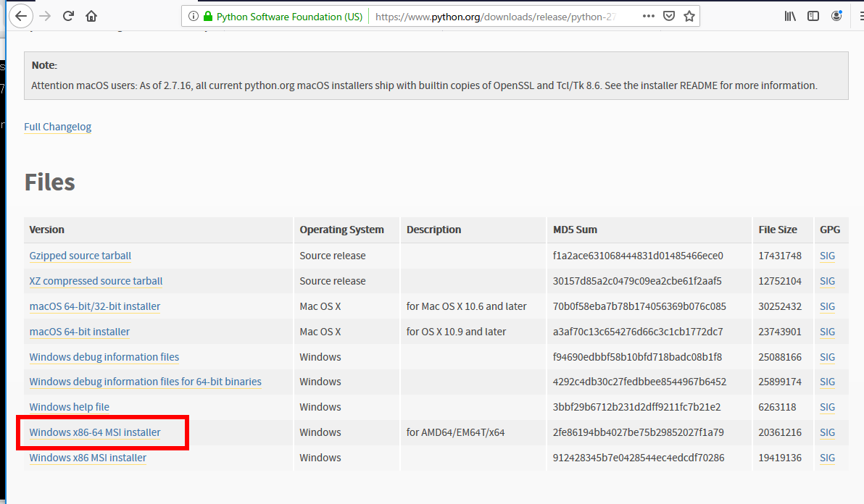This screenshot has height=504, width=864.
Task: Download Gzipped source tarball
Action: [x=80, y=256]
